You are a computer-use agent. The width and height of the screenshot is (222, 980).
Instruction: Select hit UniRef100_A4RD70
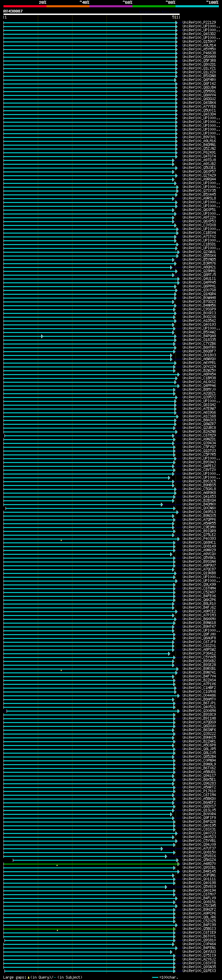coord(199,864)
